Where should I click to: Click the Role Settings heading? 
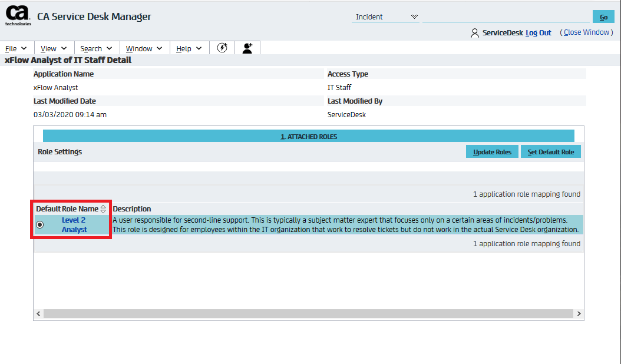(x=60, y=152)
